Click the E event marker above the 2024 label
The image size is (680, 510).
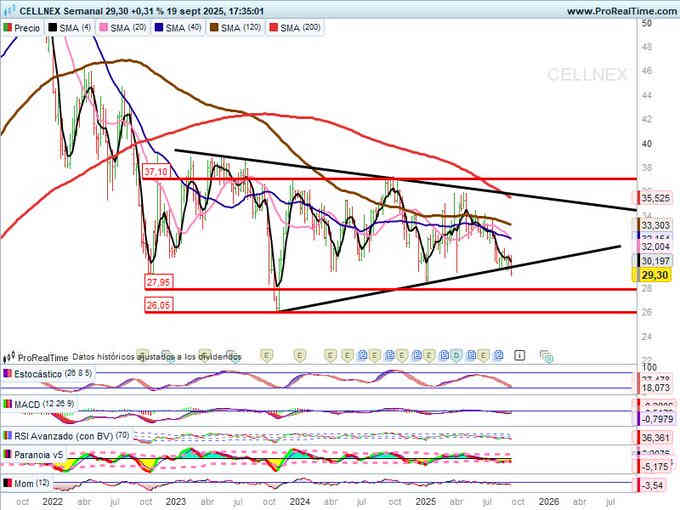[x=299, y=356]
